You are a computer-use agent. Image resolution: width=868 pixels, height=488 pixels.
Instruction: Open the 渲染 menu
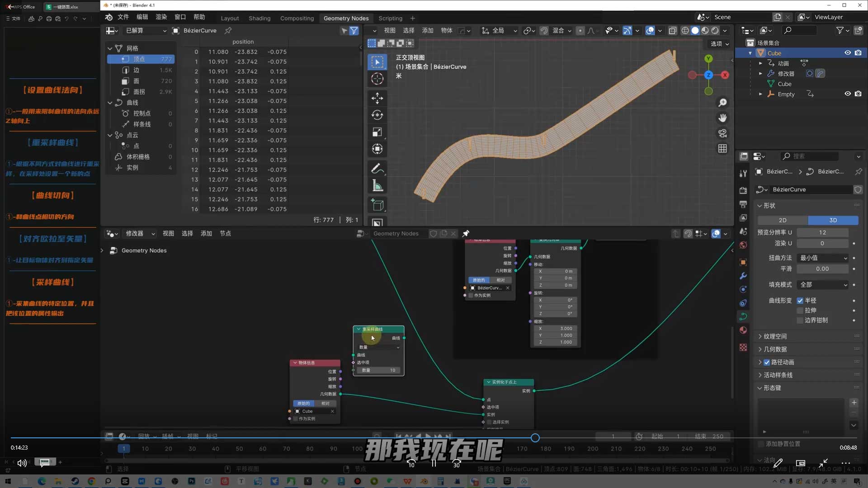coord(161,17)
